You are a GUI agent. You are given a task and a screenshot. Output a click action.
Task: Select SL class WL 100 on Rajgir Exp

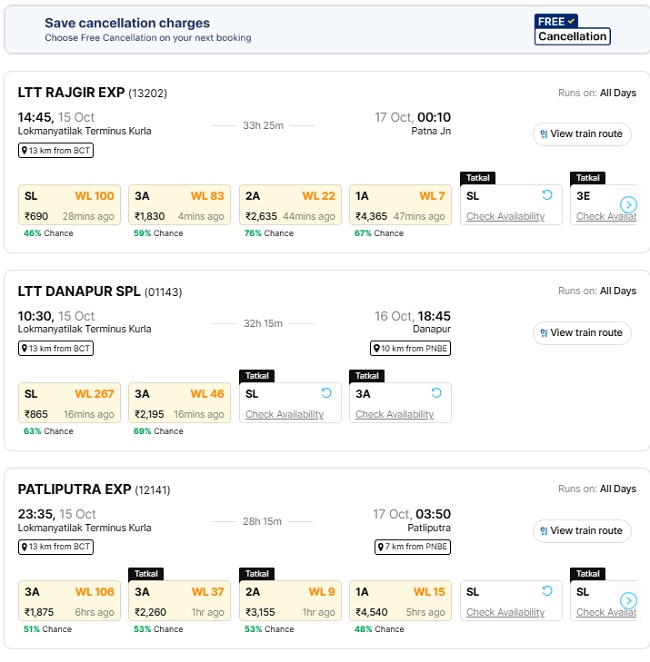(x=69, y=205)
